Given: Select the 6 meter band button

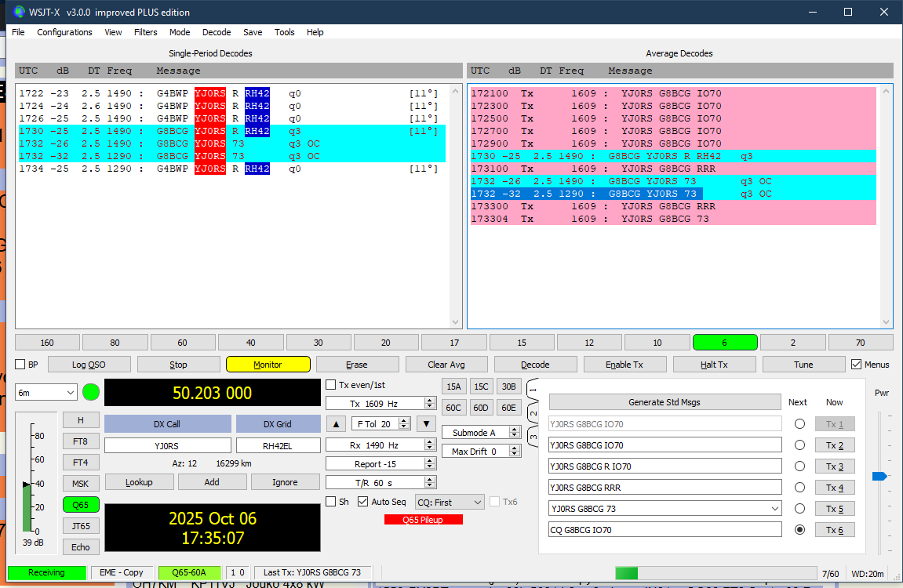Looking at the screenshot, I should click(x=724, y=343).
